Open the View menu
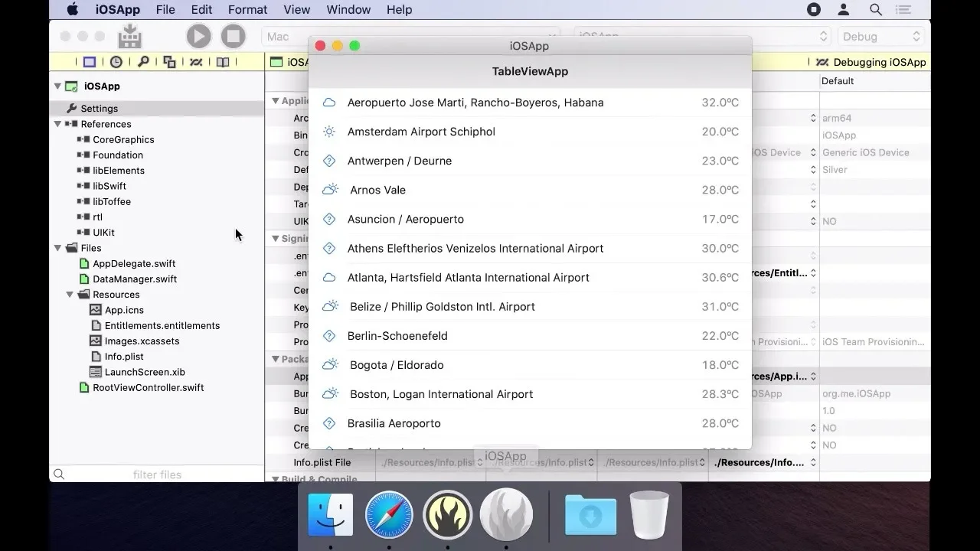 coord(297,9)
